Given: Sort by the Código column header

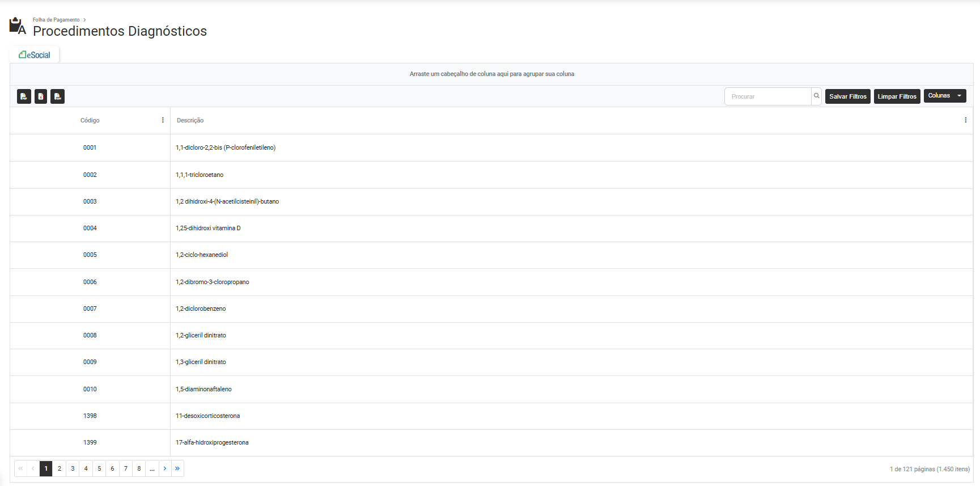Looking at the screenshot, I should (90, 120).
